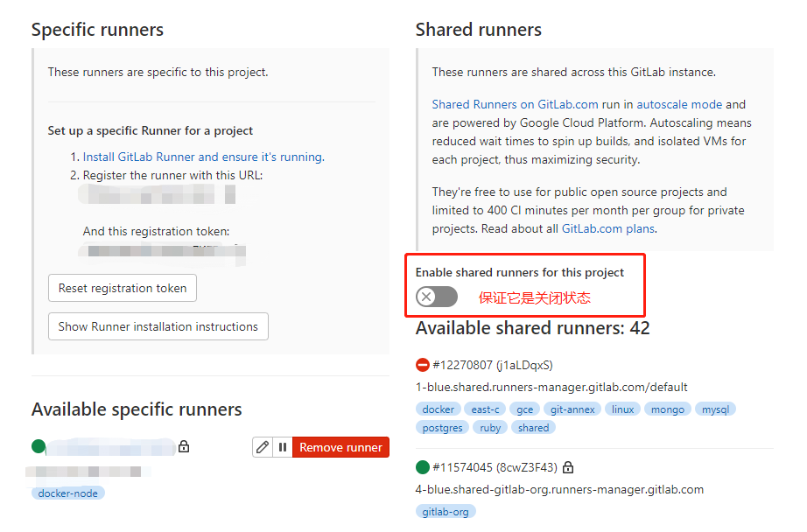Click the gitlab-org tag badge

pos(446,512)
